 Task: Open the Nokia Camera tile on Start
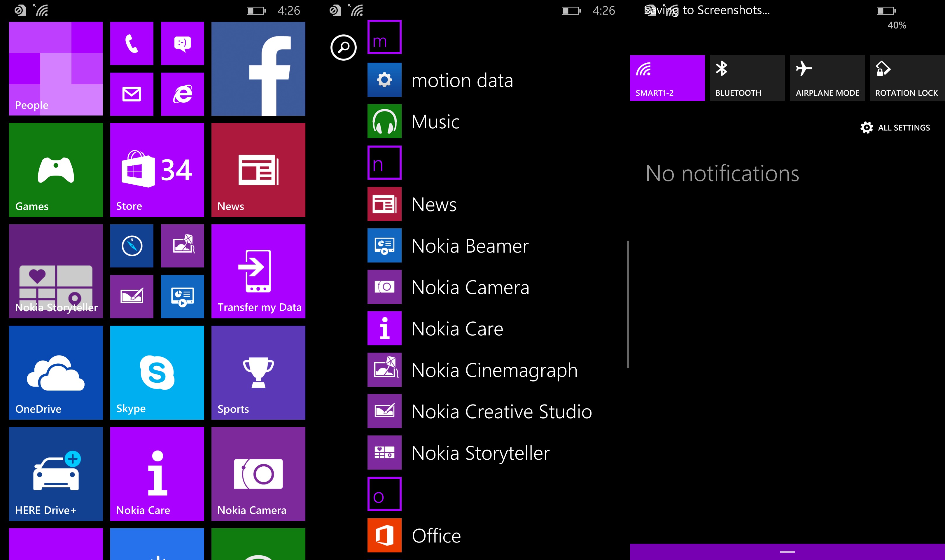(x=258, y=474)
